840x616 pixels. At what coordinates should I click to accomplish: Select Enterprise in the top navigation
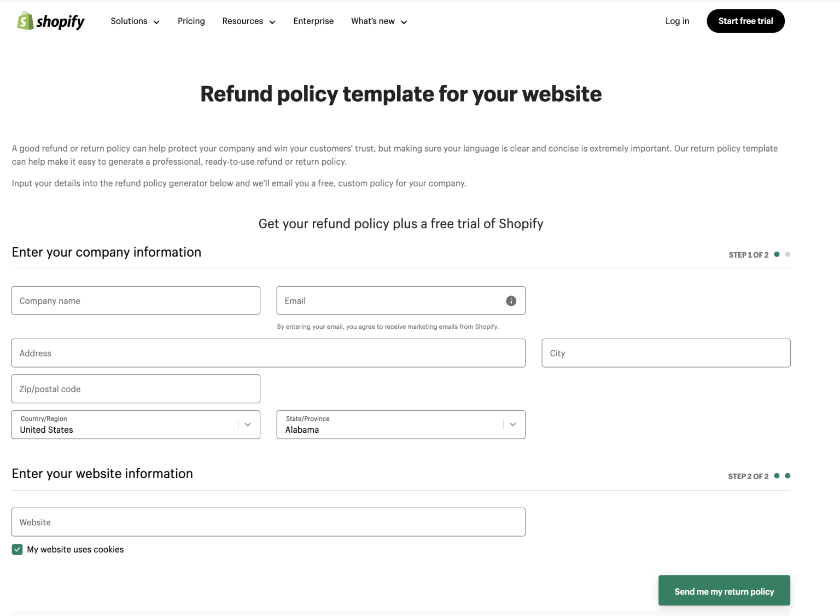click(313, 21)
